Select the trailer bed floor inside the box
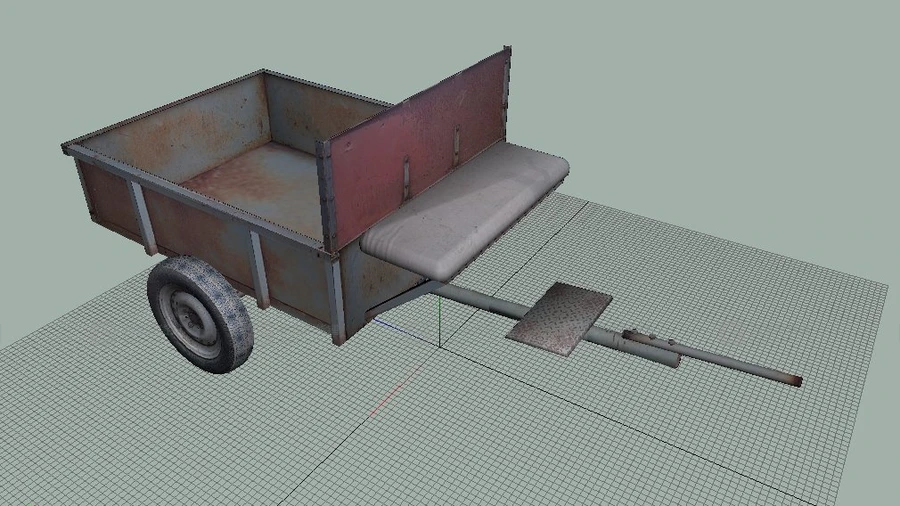Screen dimensions: 900x506 (x=258, y=186)
